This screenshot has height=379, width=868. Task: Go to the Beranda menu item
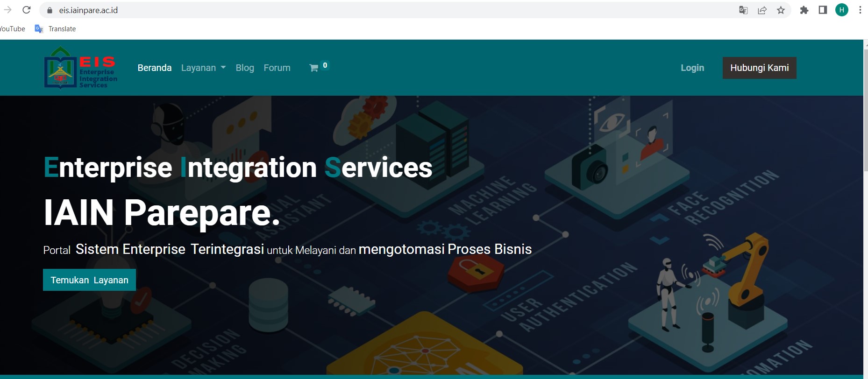pos(155,68)
